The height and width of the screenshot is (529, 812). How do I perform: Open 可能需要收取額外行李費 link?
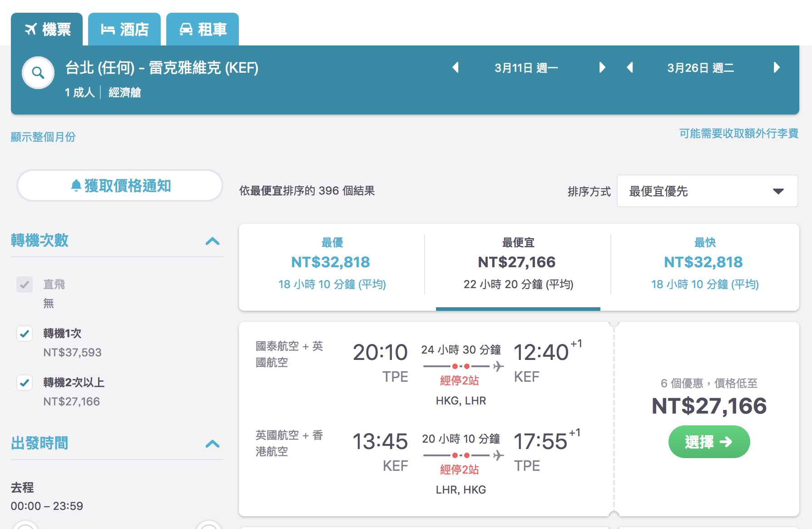pos(739,133)
